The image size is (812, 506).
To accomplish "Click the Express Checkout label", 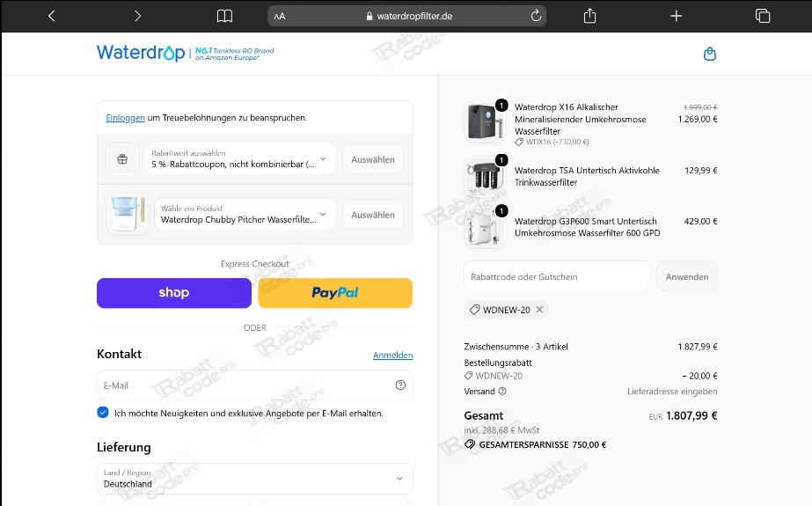I will click(x=255, y=264).
